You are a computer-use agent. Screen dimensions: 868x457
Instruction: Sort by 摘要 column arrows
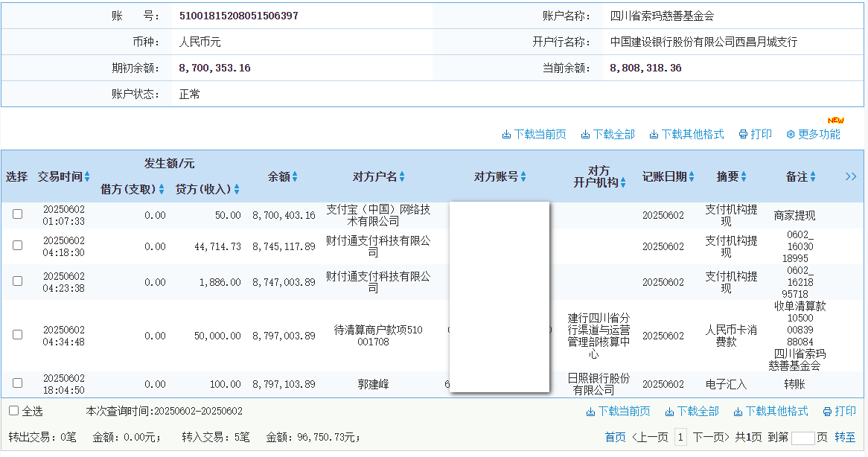[744, 176]
